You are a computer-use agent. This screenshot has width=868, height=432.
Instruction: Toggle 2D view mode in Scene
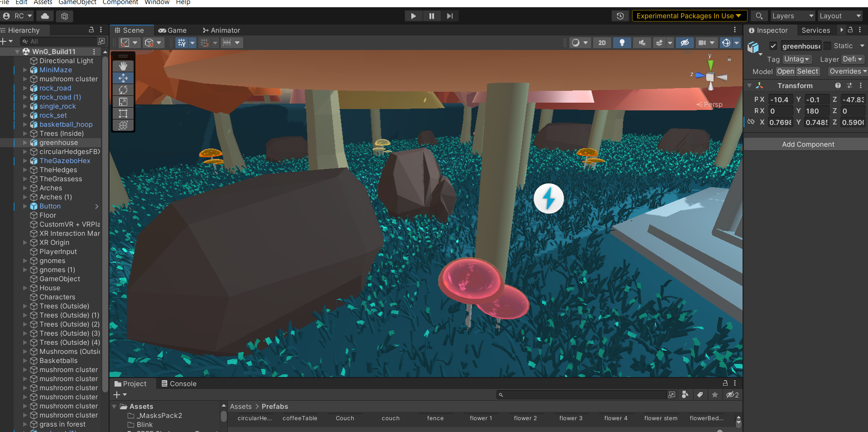602,43
